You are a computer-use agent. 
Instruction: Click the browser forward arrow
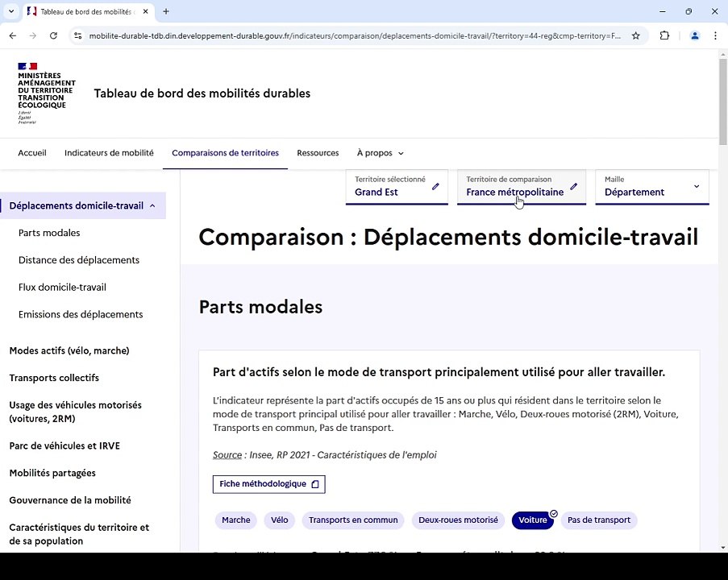click(x=32, y=35)
